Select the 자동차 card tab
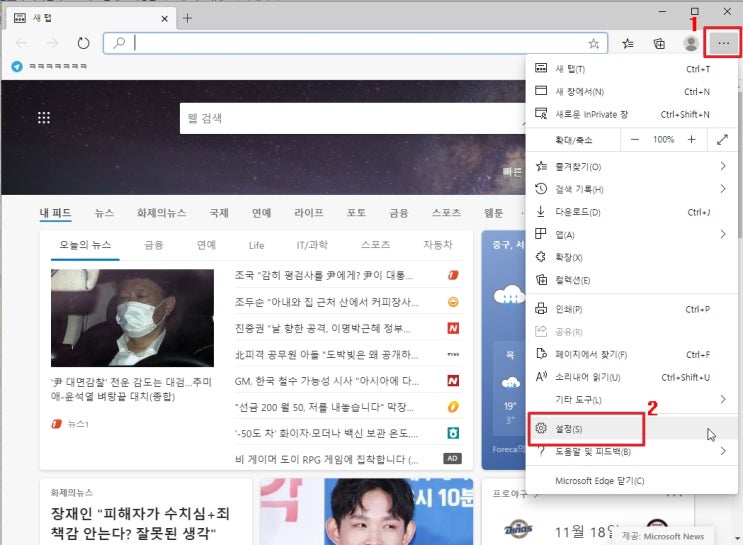 coord(438,245)
